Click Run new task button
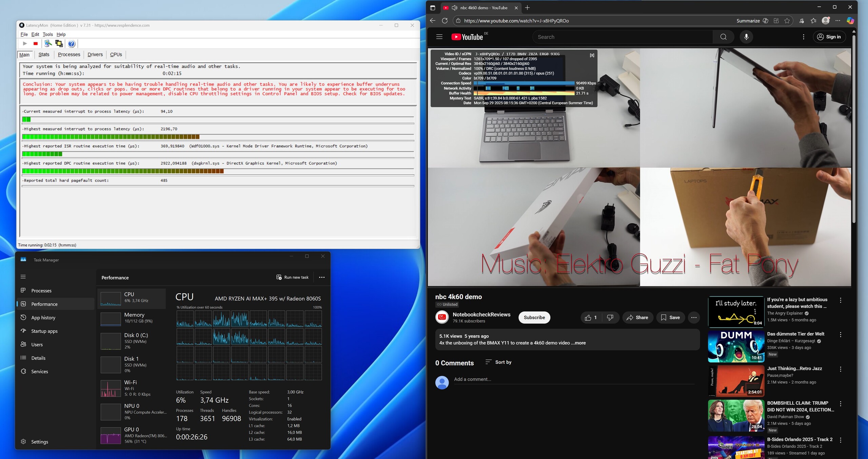Image resolution: width=868 pixels, height=459 pixels. 293,278
